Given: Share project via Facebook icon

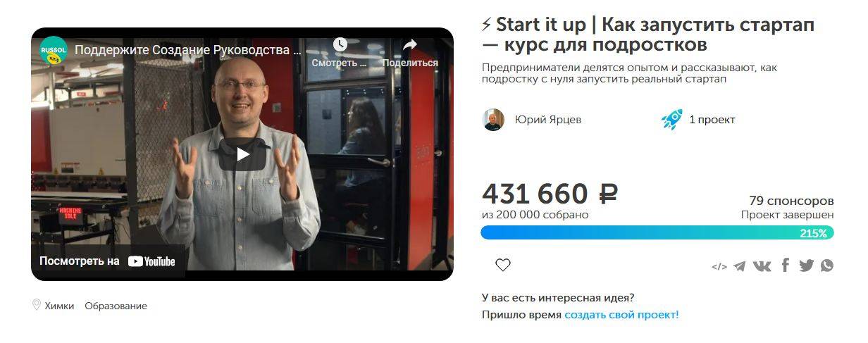Looking at the screenshot, I should [785, 266].
